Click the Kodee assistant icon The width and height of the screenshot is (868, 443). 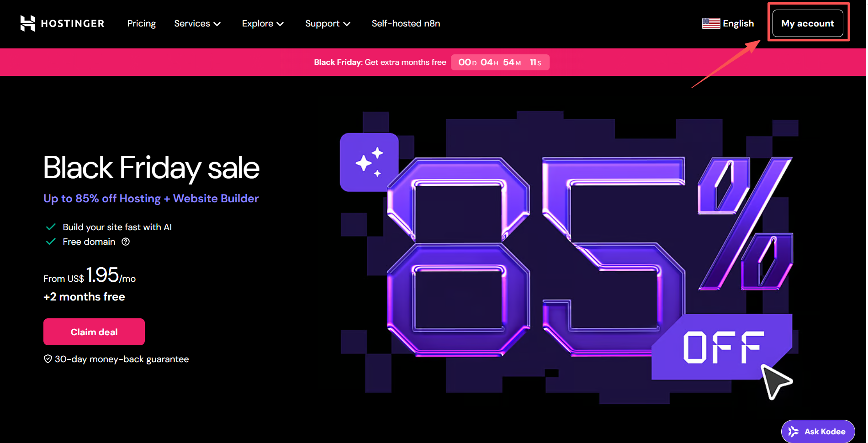click(794, 432)
